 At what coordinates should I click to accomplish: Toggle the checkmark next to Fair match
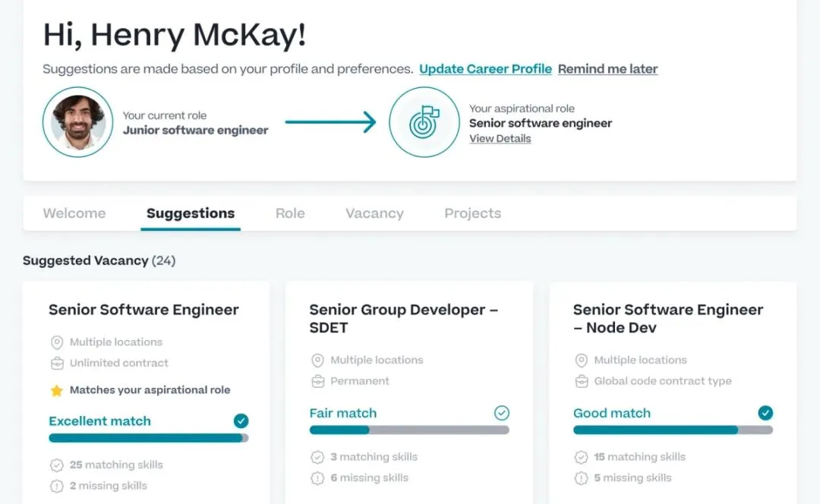[502, 414]
